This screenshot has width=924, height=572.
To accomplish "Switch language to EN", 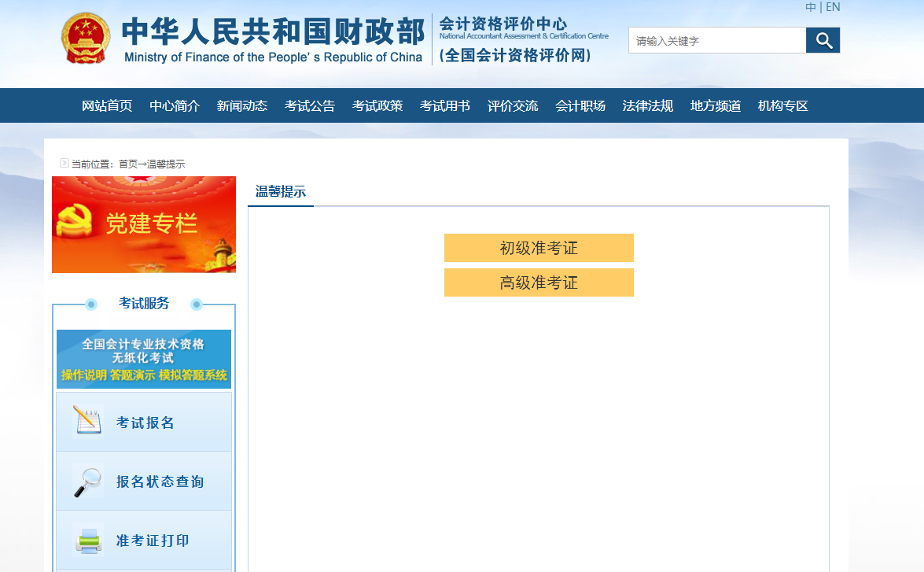I will [x=833, y=7].
